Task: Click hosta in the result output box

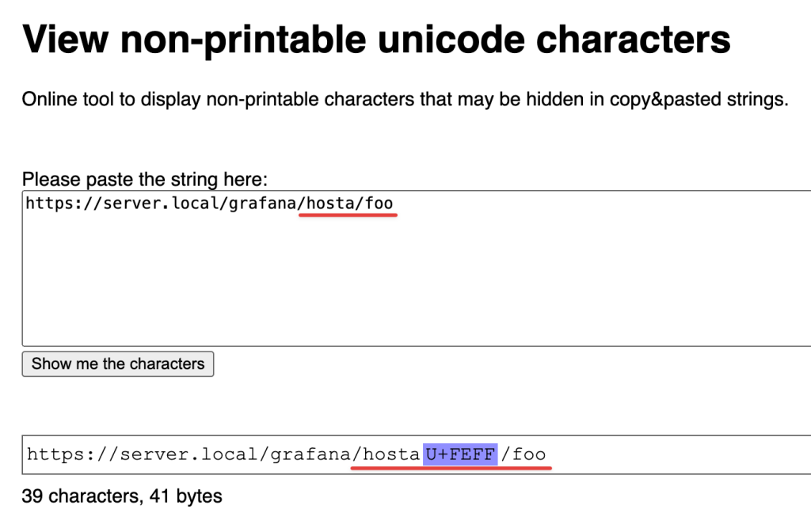Action: pos(391,454)
